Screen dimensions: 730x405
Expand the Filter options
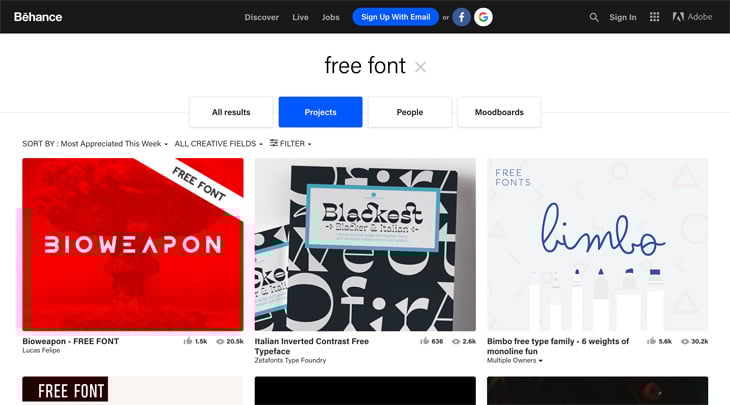291,143
